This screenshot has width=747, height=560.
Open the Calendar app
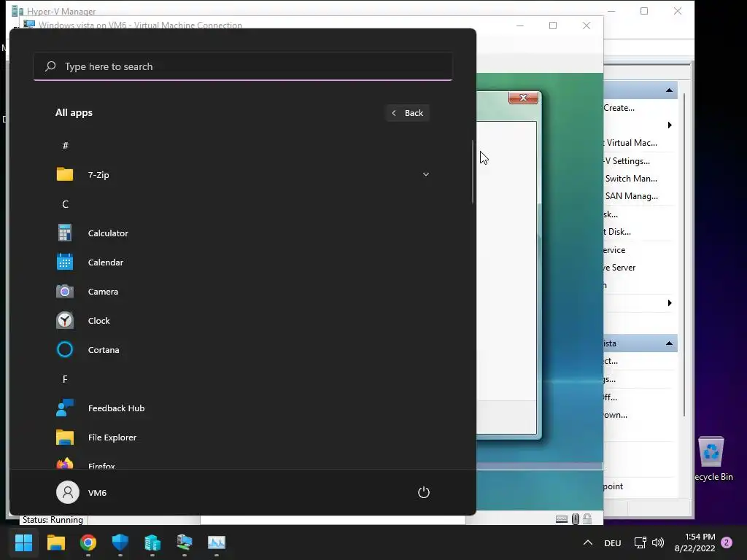click(x=242, y=262)
